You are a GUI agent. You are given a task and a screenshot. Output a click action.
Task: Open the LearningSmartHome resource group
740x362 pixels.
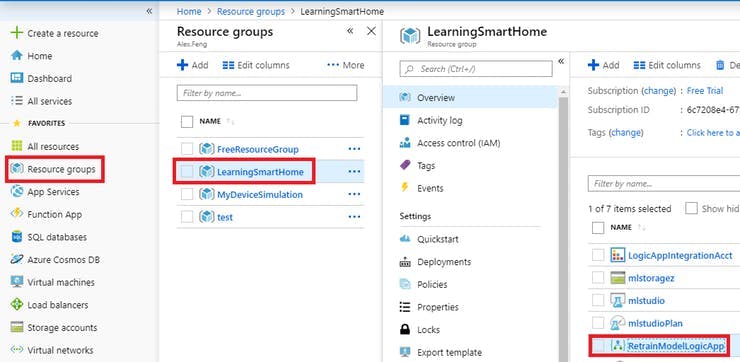click(x=260, y=172)
